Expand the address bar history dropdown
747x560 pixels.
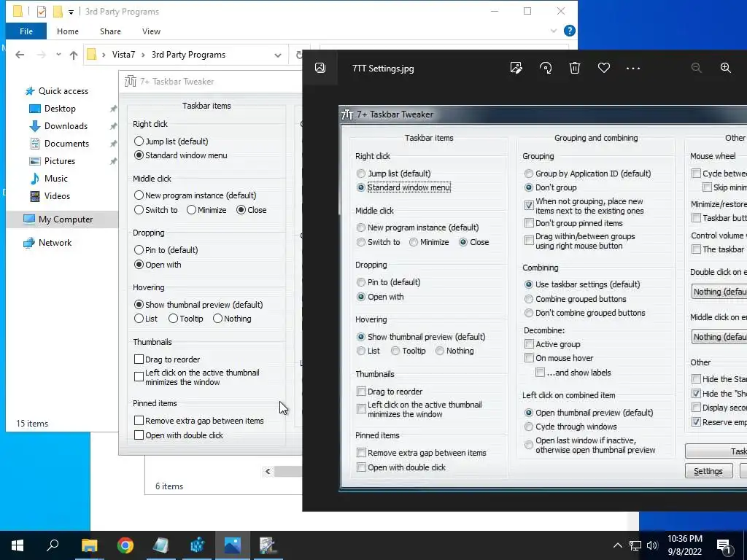(x=278, y=55)
